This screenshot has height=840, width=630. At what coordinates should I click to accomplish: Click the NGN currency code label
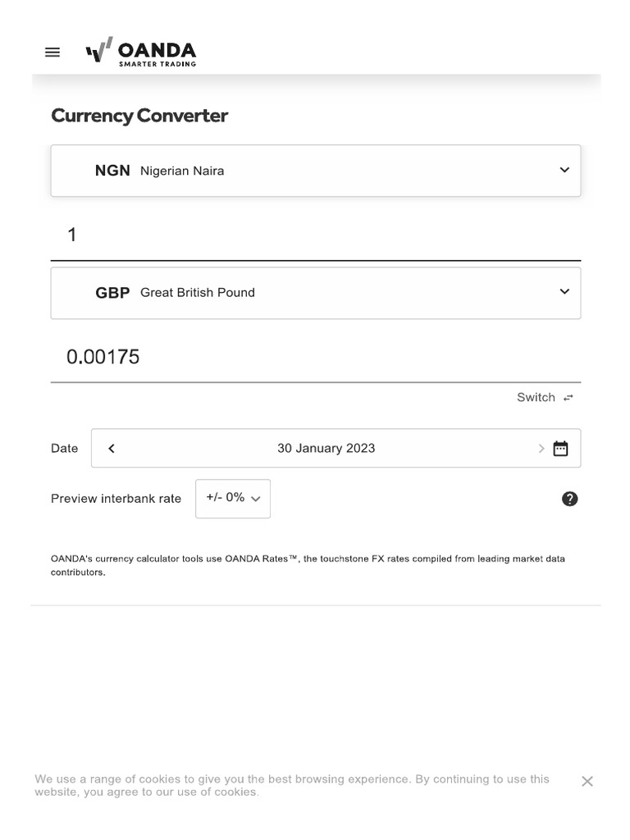coord(112,171)
